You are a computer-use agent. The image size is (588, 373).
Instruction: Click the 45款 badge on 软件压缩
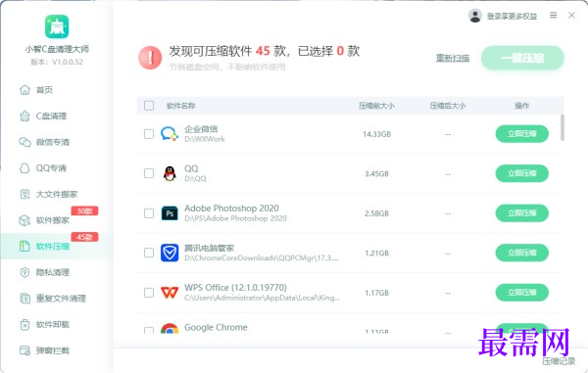84,237
